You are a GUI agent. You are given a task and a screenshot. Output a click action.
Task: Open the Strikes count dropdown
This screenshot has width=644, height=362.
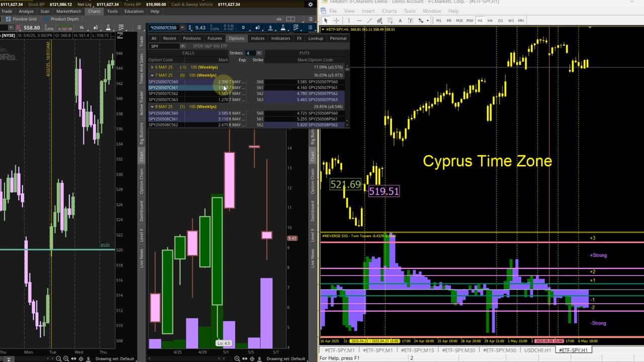click(259, 53)
